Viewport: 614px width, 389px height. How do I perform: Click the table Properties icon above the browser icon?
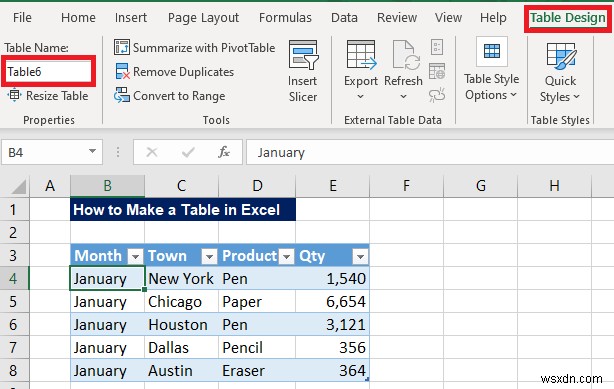[x=437, y=47]
